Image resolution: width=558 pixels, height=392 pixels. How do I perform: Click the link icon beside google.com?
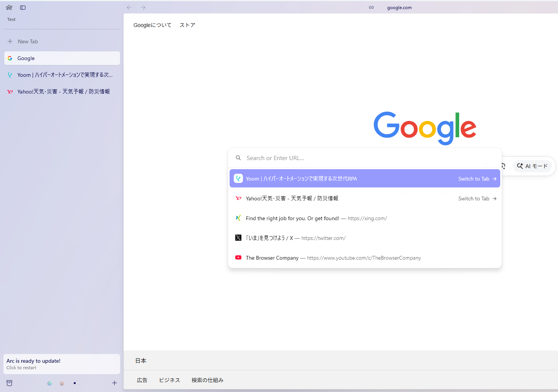(371, 8)
